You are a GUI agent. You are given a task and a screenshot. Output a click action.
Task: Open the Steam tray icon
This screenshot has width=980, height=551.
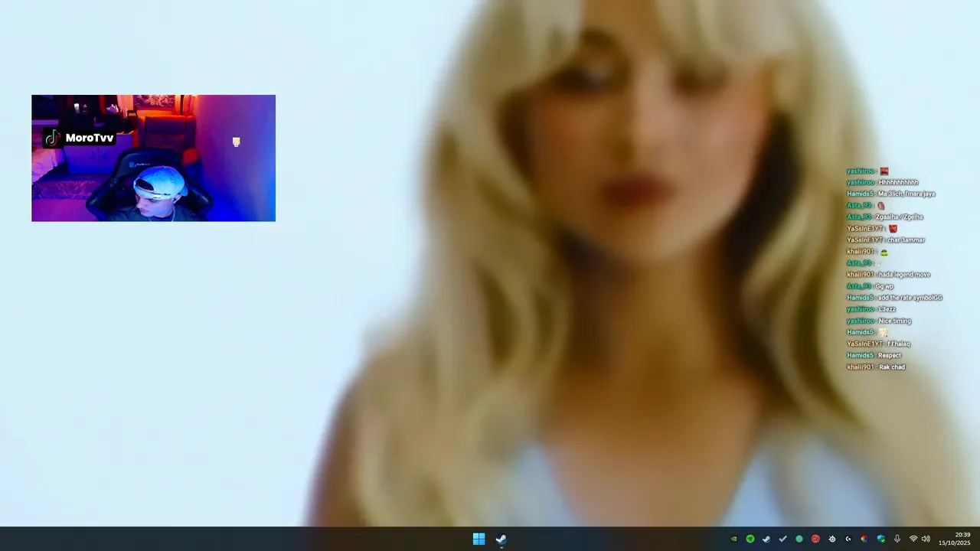pos(766,539)
